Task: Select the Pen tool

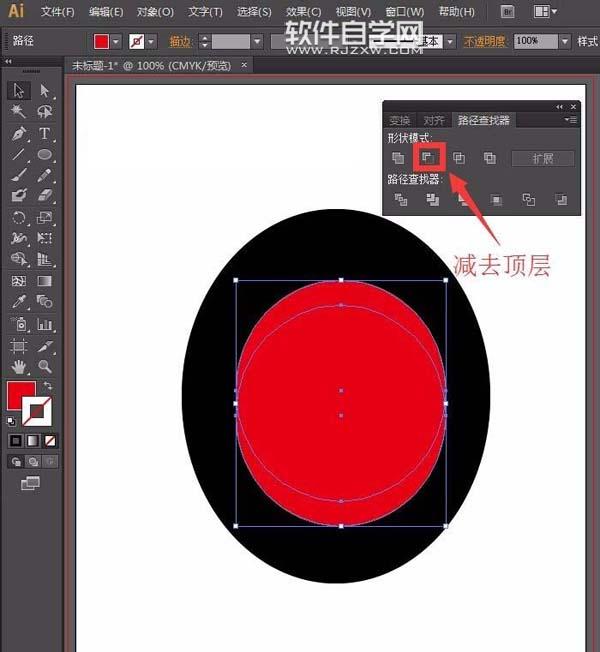Action: pos(19,133)
